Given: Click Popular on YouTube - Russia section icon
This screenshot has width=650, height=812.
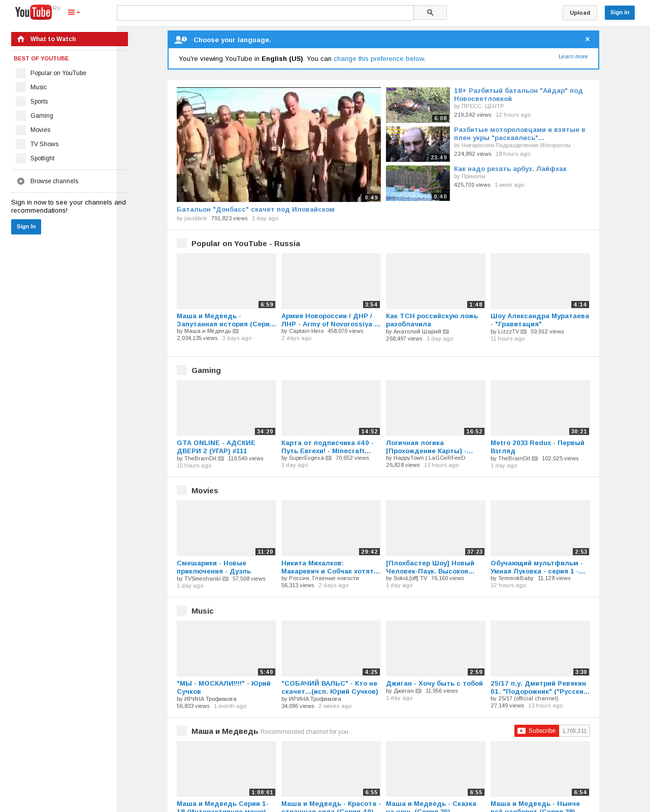Looking at the screenshot, I should (x=182, y=243).
